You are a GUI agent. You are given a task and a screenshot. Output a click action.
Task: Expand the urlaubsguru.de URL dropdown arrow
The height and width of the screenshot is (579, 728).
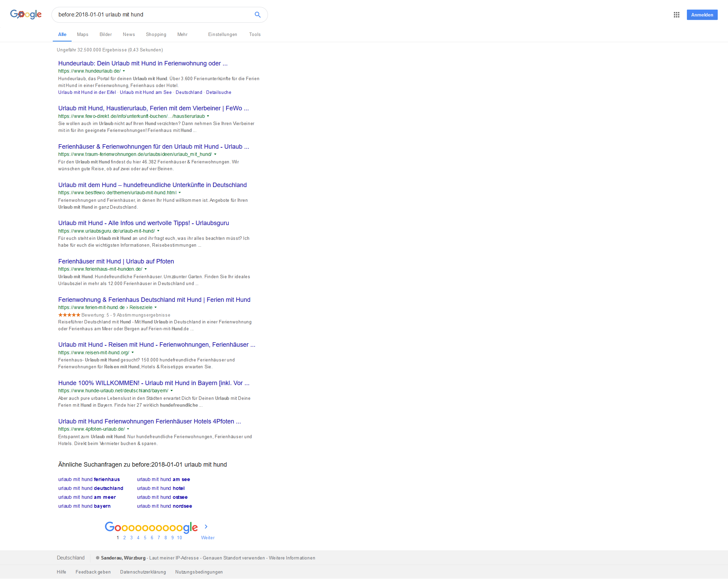[158, 231]
